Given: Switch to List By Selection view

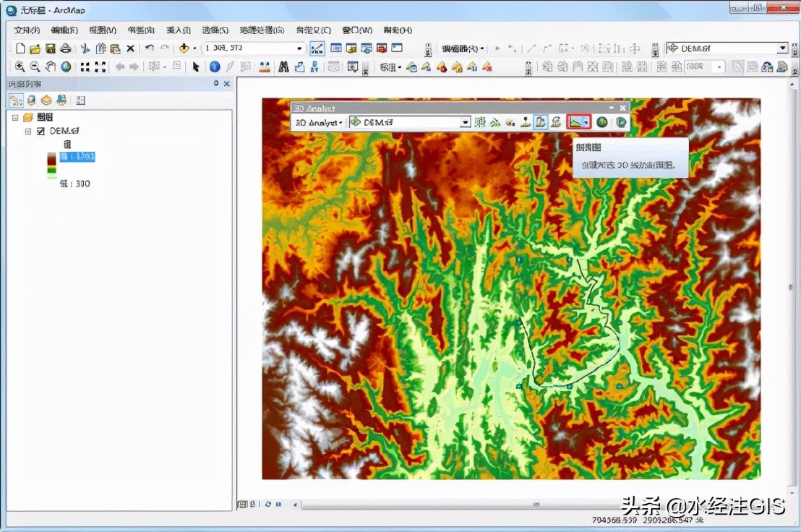Looking at the screenshot, I should pos(62,100).
